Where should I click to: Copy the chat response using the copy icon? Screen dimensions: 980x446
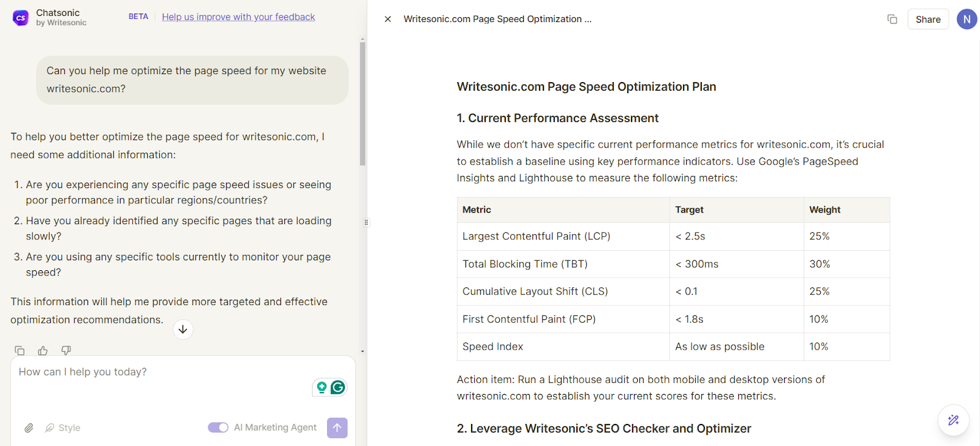click(20, 350)
